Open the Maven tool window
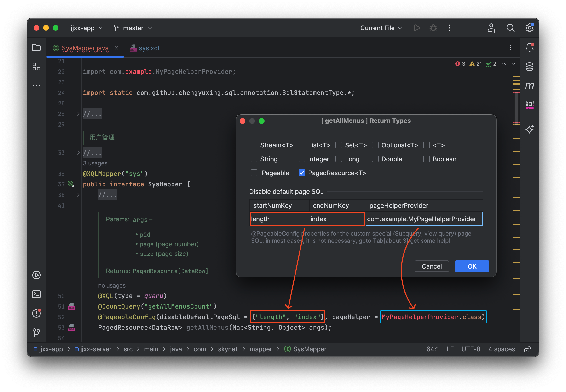This screenshot has height=392, width=566. [529, 86]
